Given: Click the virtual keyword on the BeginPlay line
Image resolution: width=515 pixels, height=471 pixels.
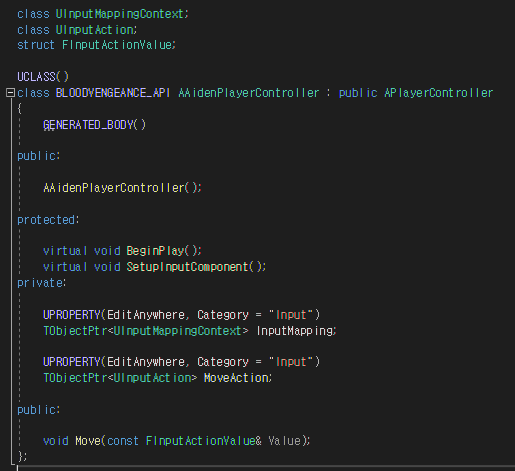Looking at the screenshot, I should point(65,251).
